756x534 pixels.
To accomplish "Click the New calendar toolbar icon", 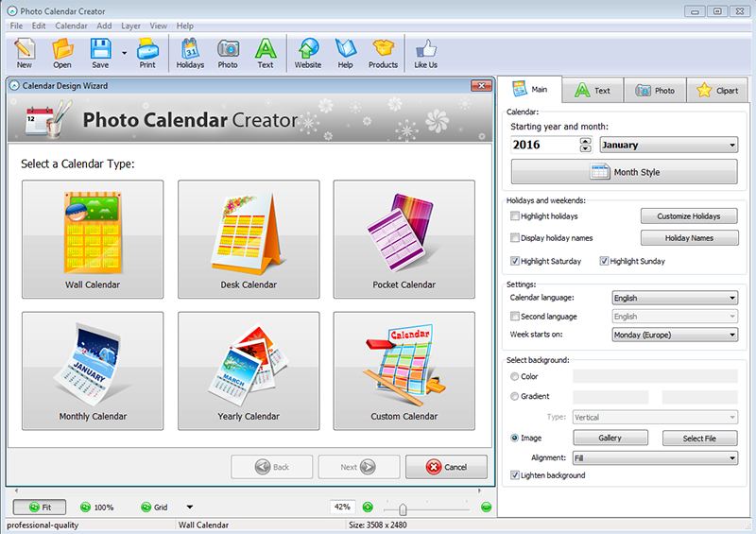I will click(x=25, y=54).
